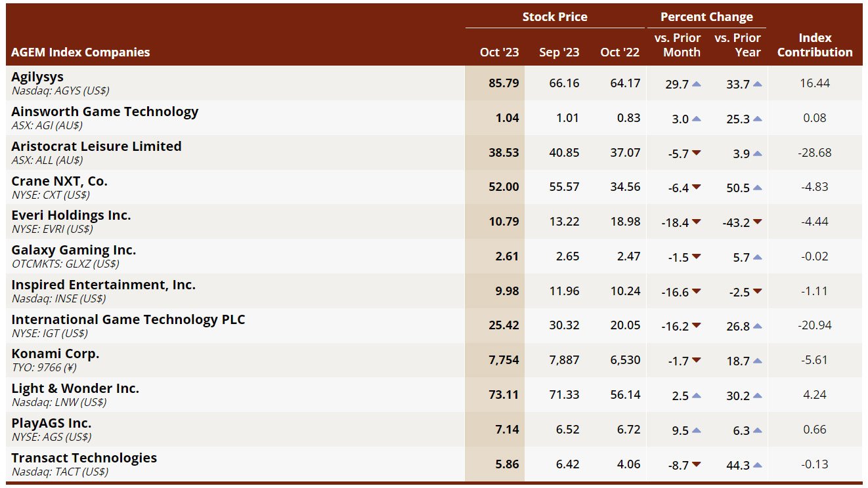Click the up arrow beside Light & Wonder 2.5

coord(697,396)
